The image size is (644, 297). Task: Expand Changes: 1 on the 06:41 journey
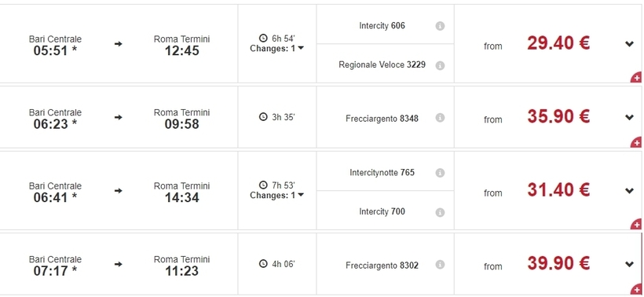(x=276, y=195)
